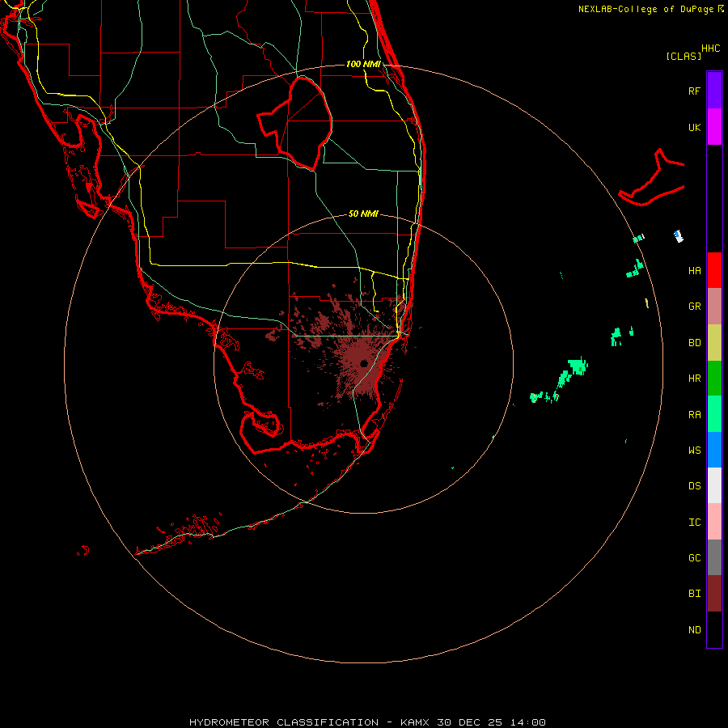This screenshot has height=728, width=728.
Task: Click the 50 NMI range ring label
Action: pos(363,214)
